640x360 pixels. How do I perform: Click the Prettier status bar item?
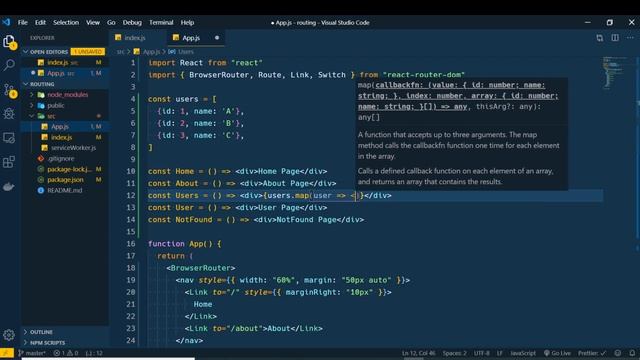(x=591, y=353)
